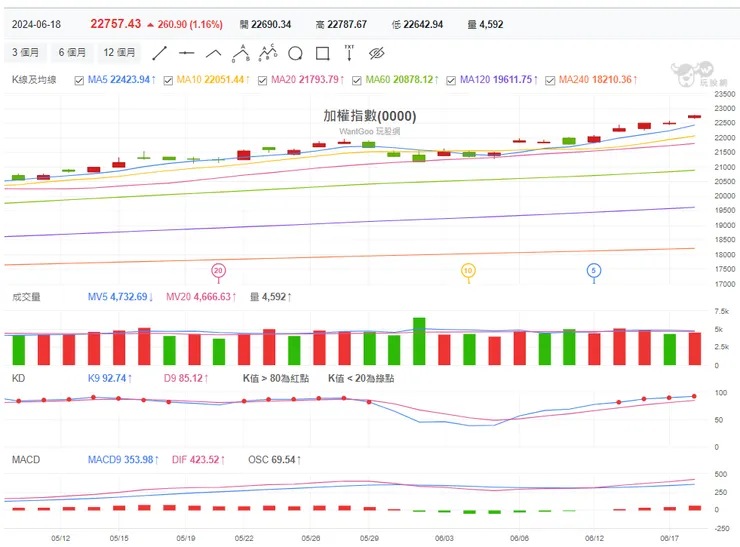Click the index price 22757.43
Screen dimensions: 740x547
[116, 24]
